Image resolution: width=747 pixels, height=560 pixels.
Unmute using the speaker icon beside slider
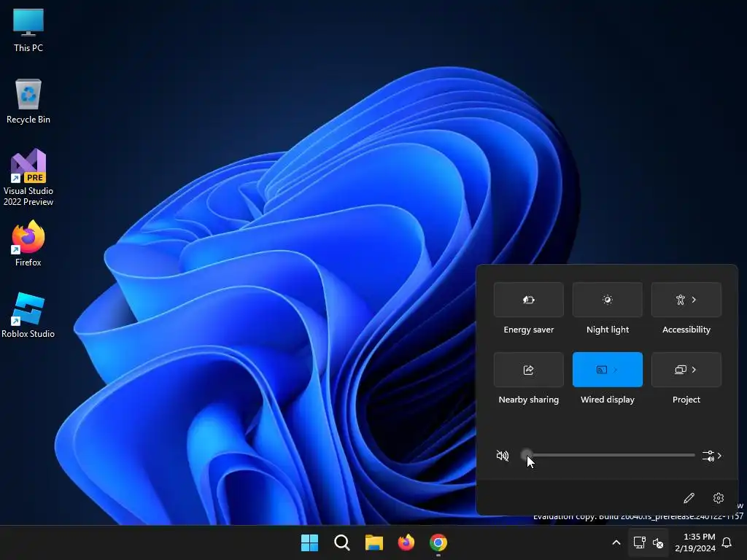pos(502,456)
